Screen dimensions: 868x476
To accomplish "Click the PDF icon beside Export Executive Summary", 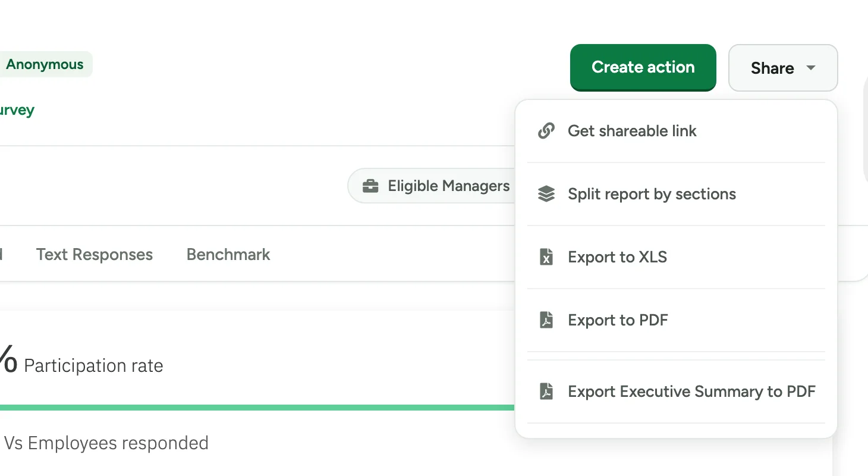I will click(x=546, y=392).
